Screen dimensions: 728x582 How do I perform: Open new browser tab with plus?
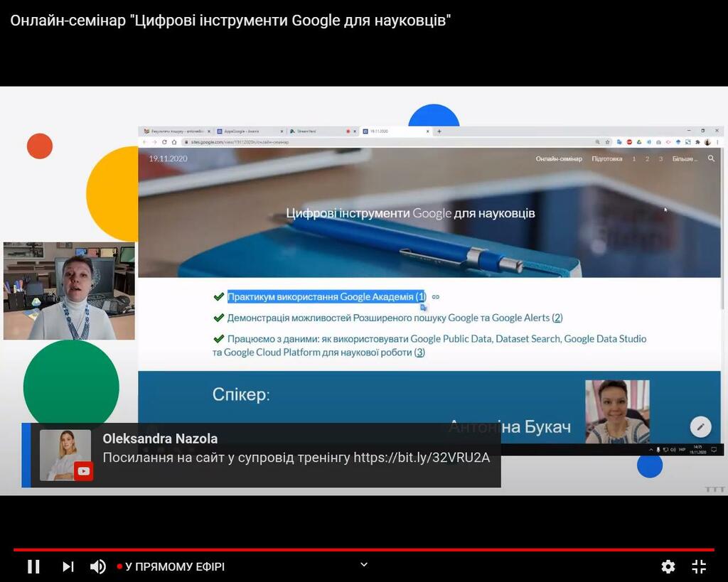click(439, 131)
